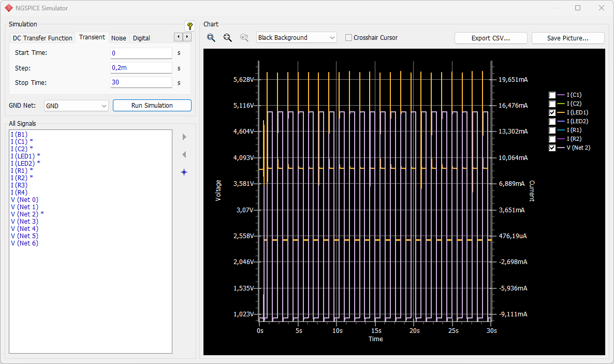The image size is (614, 364).
Task: Check the I (LED2) legend checkbox
Action: click(x=552, y=122)
